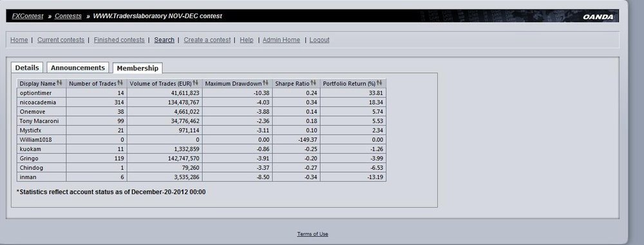Viewport: 644px width, 245px height.
Task: View Current contests page
Action: click(x=61, y=40)
